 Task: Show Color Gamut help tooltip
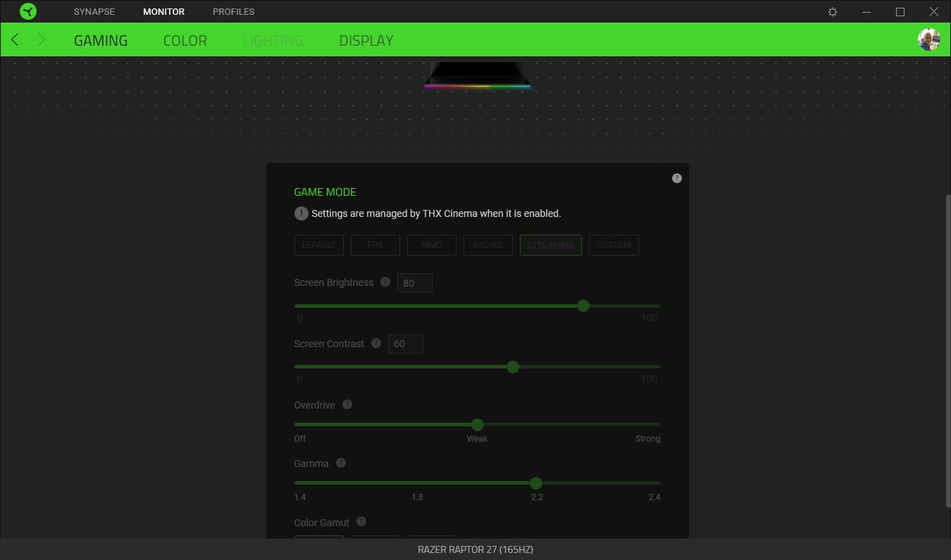pyautogui.click(x=361, y=521)
